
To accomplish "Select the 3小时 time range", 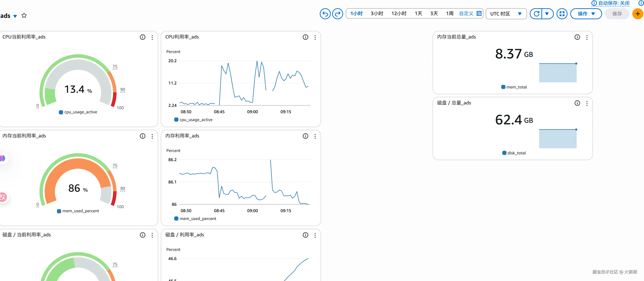I will point(377,14).
